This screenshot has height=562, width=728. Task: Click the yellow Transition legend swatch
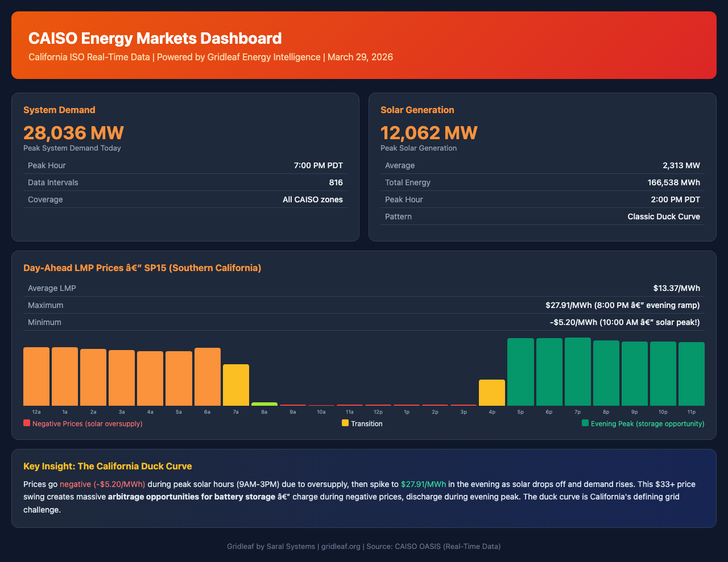coord(345,423)
